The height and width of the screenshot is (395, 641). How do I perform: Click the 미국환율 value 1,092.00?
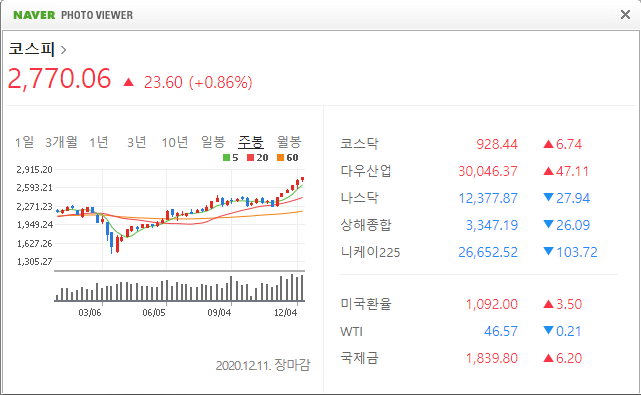(492, 304)
